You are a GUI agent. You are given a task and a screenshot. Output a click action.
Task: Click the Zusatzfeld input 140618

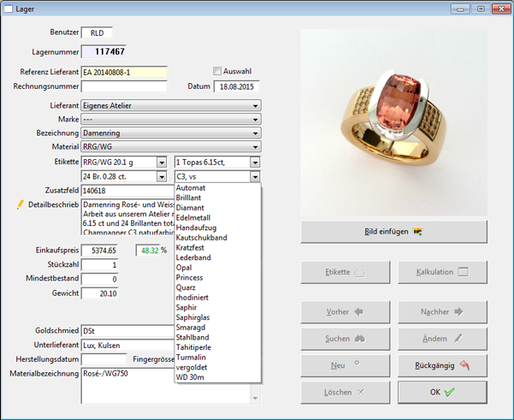click(127, 191)
